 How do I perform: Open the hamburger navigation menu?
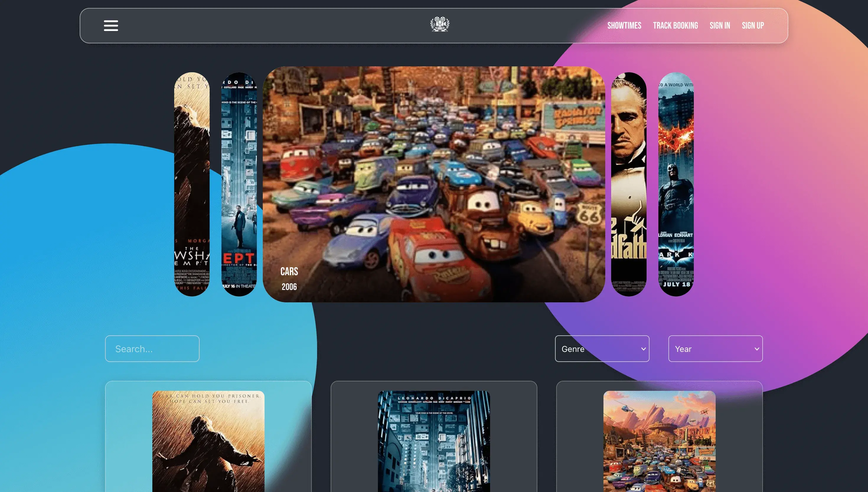coord(111,25)
